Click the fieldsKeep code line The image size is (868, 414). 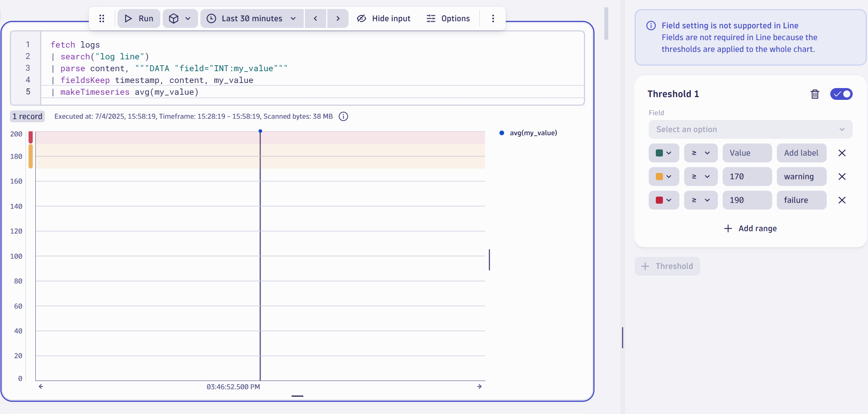coord(152,80)
